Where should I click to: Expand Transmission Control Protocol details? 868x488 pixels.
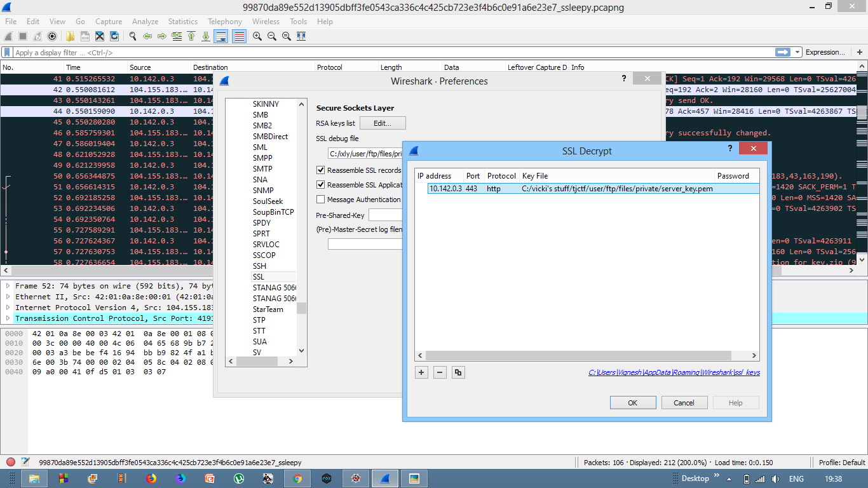click(x=8, y=318)
